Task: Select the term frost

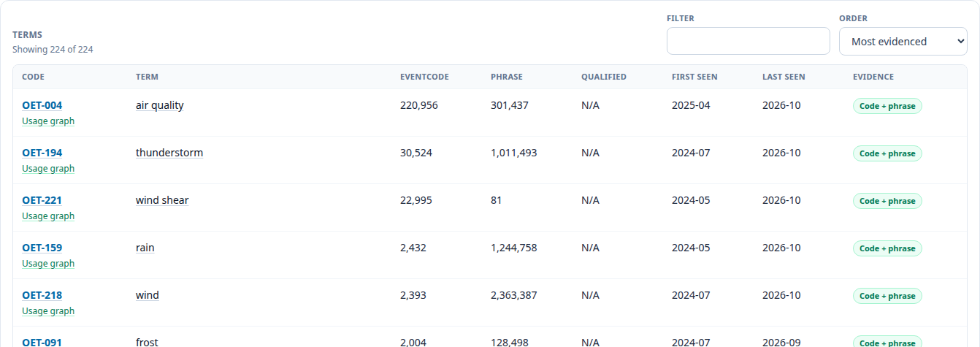Action: coord(147,342)
